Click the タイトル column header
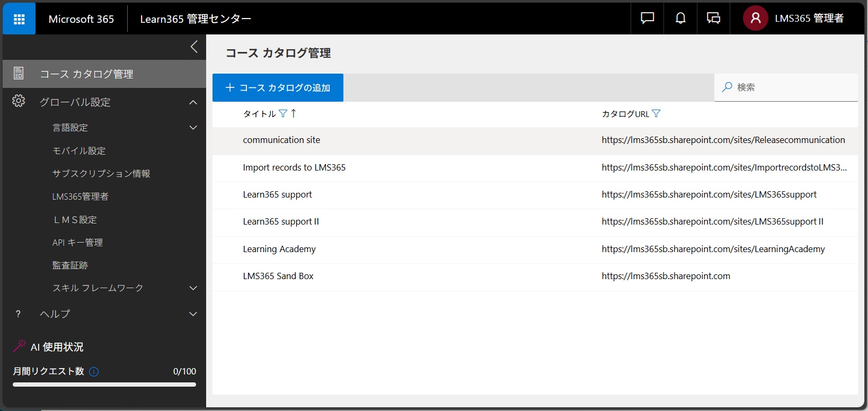This screenshot has height=411, width=868. click(x=259, y=114)
